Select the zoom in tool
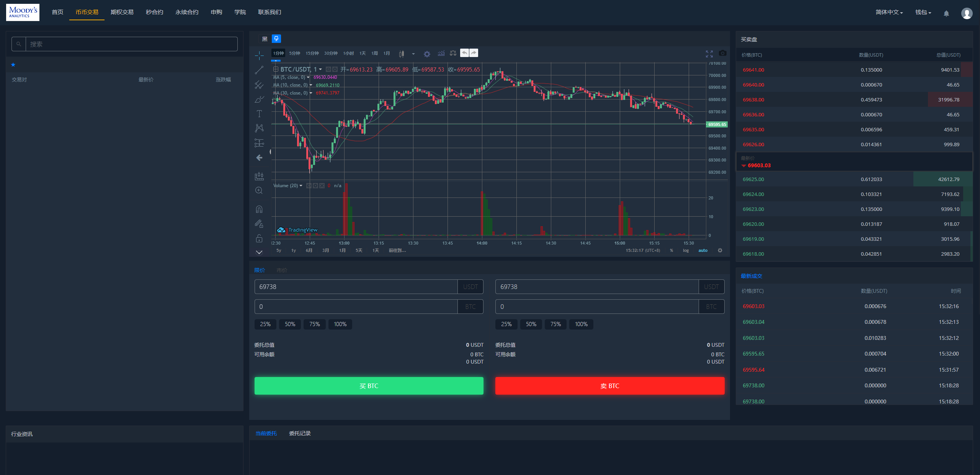This screenshot has width=980, height=475. (x=259, y=191)
